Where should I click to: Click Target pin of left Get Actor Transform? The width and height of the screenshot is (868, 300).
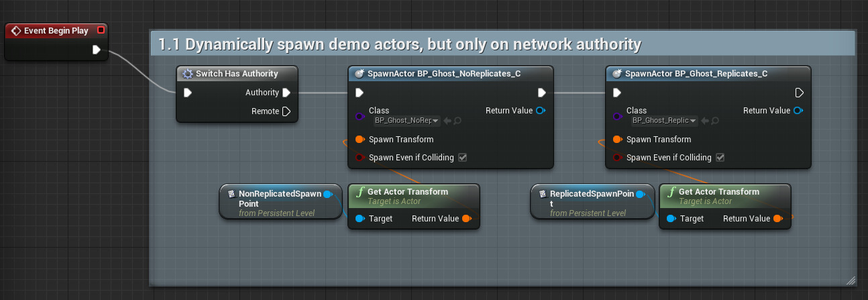[x=360, y=219]
